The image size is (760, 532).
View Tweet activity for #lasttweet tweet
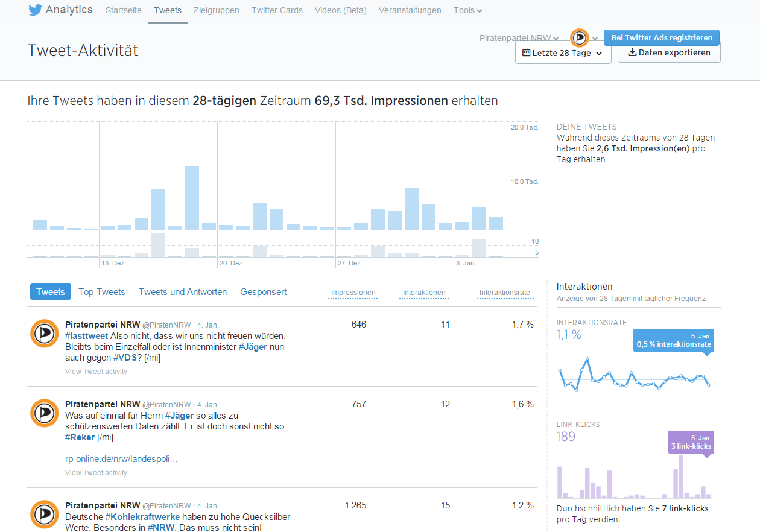[x=96, y=372]
